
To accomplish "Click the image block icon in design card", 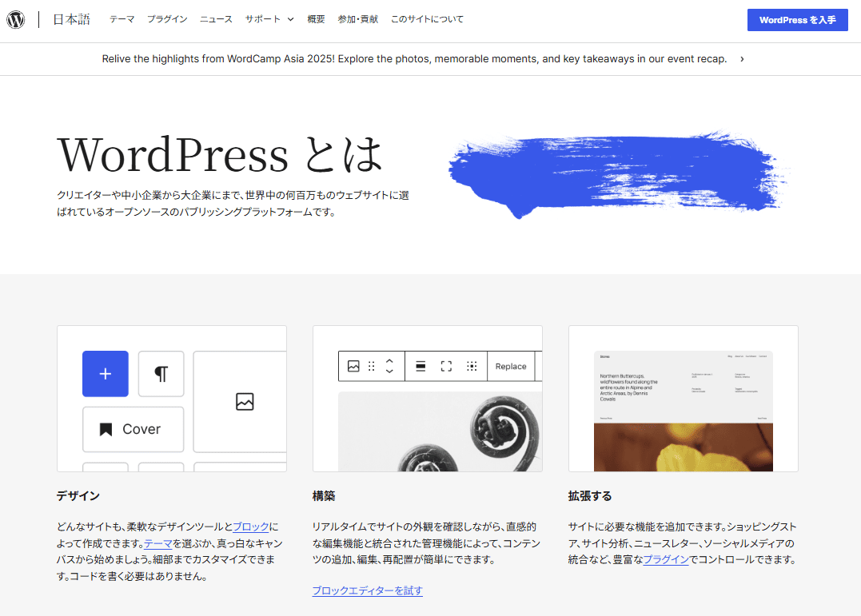I will click(x=245, y=402).
